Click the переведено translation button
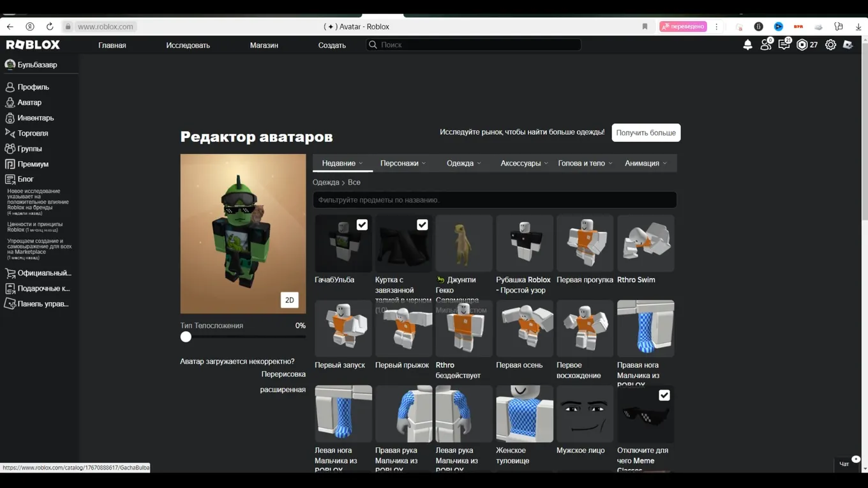Viewport: 868px width, 488px height. click(x=683, y=26)
